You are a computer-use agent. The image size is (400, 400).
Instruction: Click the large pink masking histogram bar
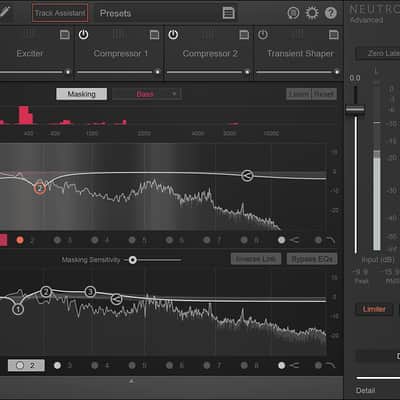click(x=25, y=115)
